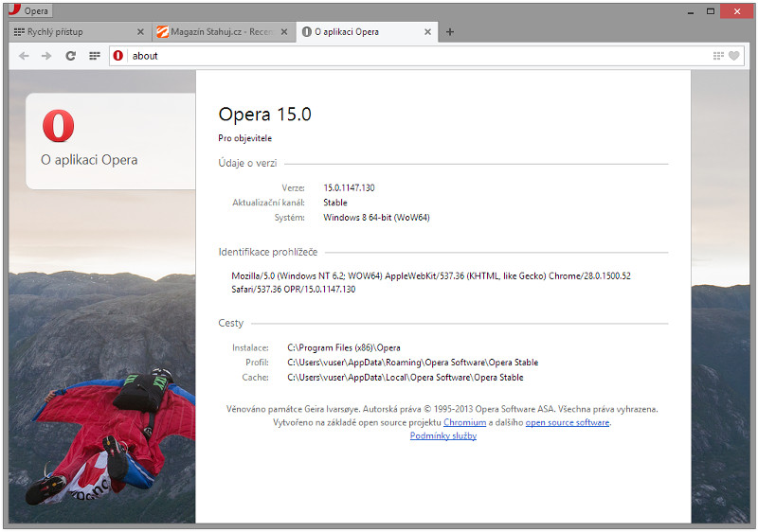The image size is (758, 532).
Task: Click the Windows 8 64-bit system value
Action: [376, 218]
